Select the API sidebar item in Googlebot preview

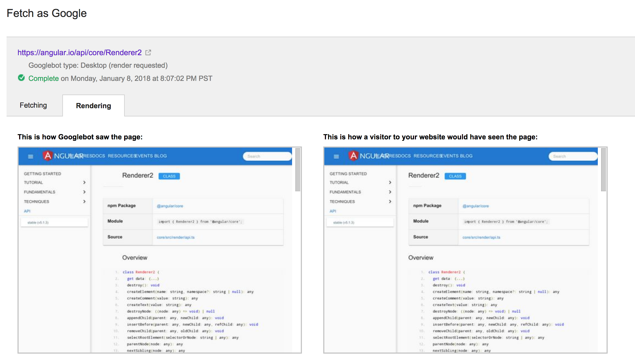click(x=27, y=211)
